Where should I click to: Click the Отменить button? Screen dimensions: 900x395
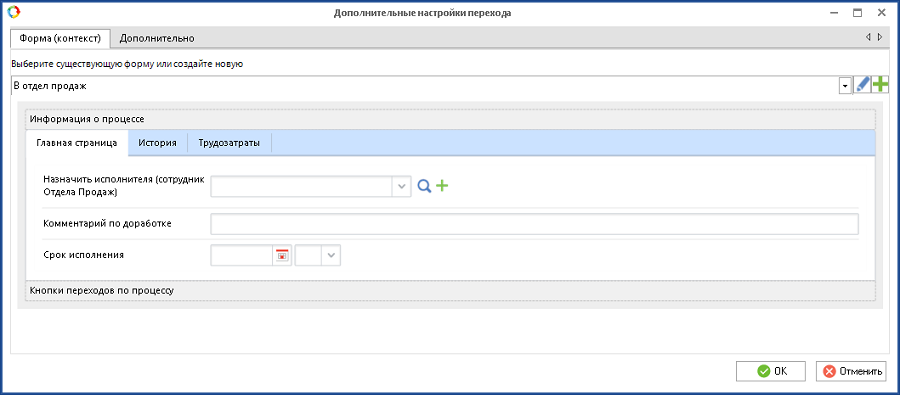coord(851,371)
